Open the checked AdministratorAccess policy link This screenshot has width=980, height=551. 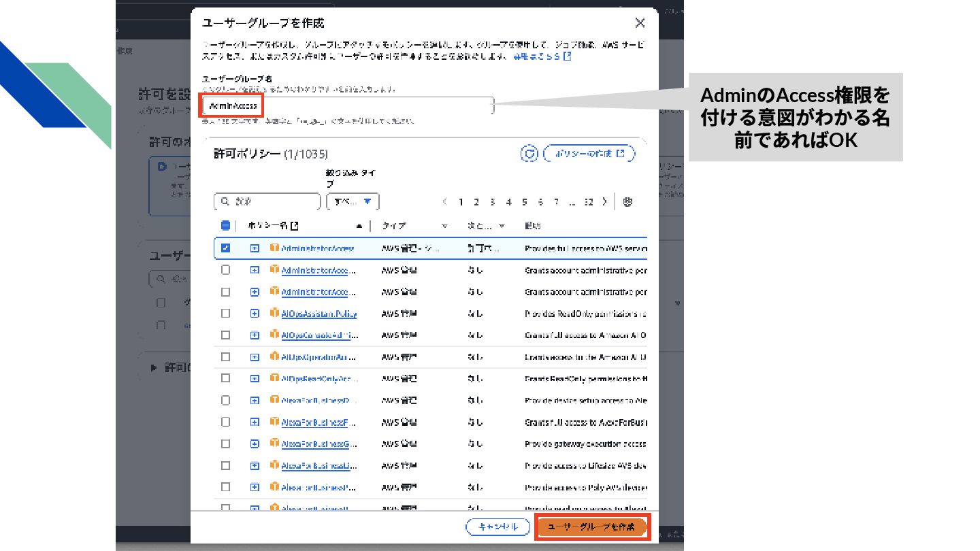coord(318,248)
